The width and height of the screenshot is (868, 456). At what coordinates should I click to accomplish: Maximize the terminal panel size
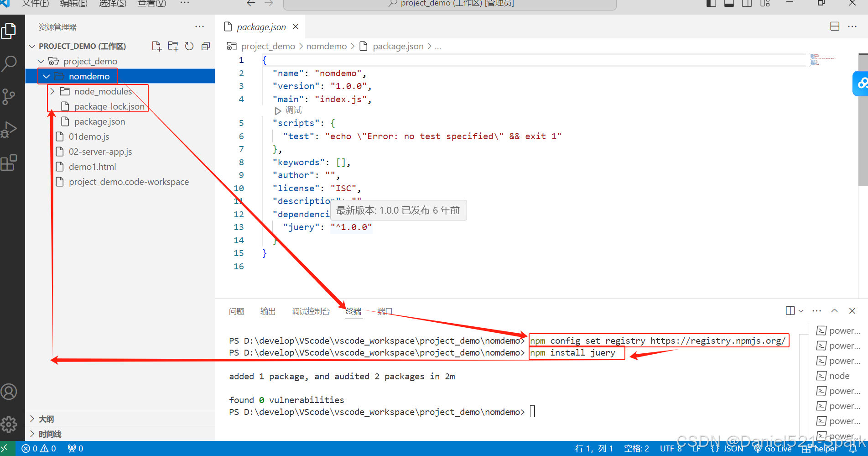[x=834, y=311]
